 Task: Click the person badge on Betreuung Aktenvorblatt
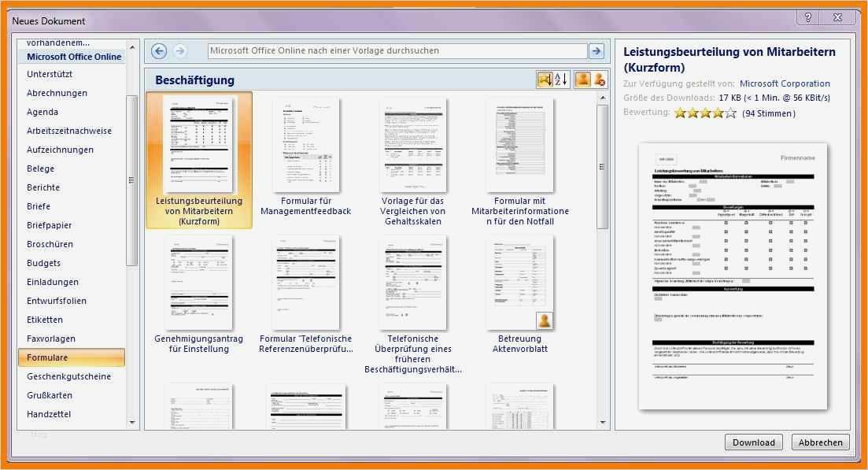click(x=543, y=320)
